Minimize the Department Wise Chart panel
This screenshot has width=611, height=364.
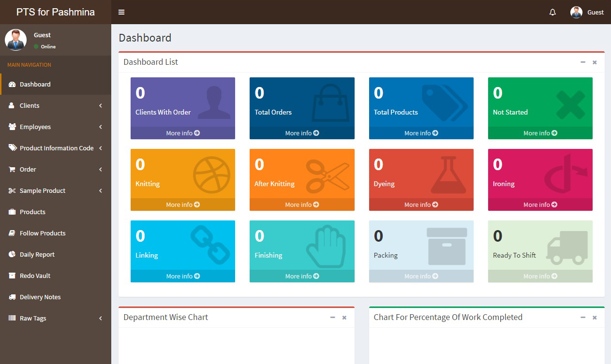[332, 317]
